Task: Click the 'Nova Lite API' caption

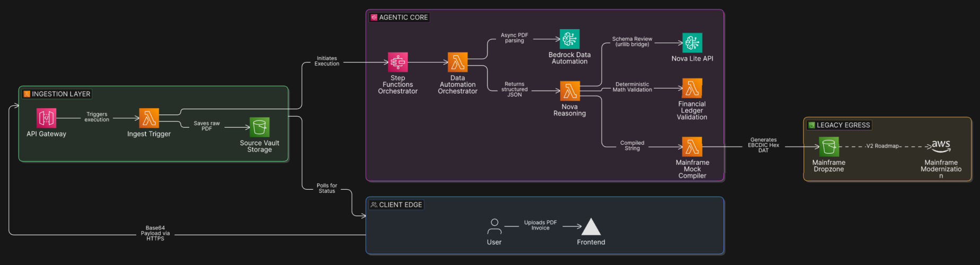Action: [692, 59]
